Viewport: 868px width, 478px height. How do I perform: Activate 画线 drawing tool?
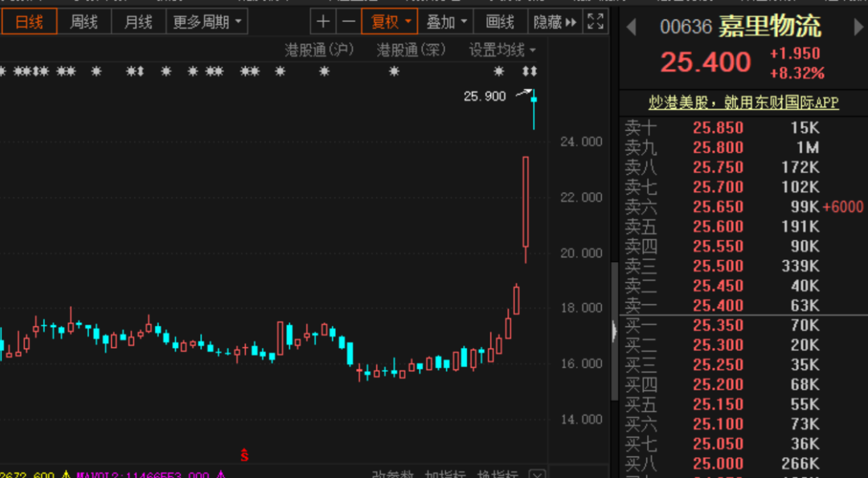click(500, 22)
